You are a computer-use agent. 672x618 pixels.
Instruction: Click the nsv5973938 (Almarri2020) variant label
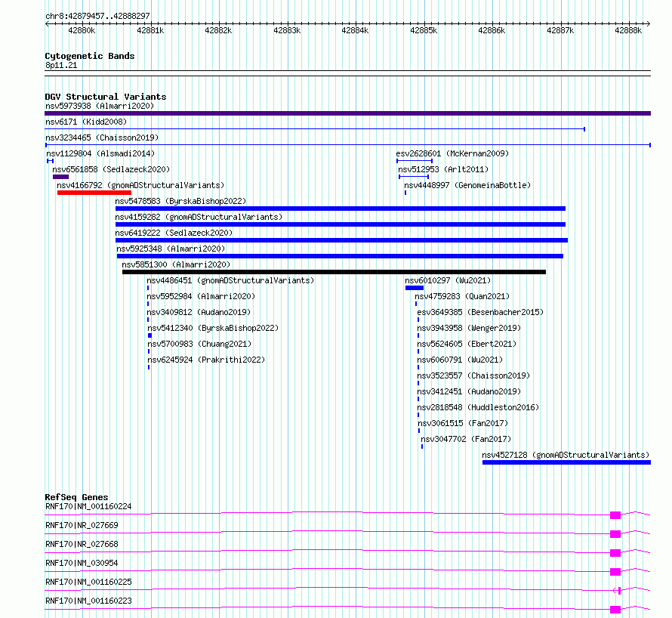tap(100, 106)
